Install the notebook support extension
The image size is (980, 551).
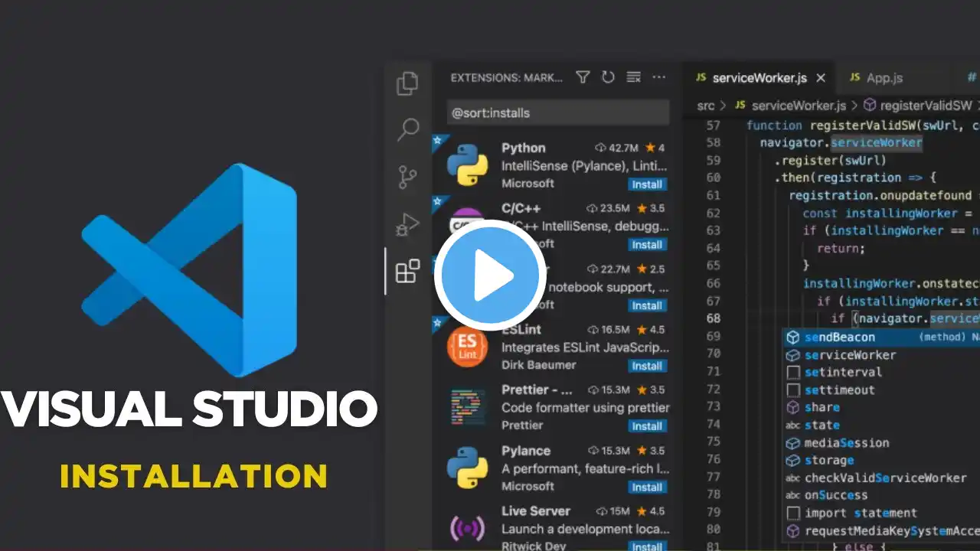pos(647,305)
